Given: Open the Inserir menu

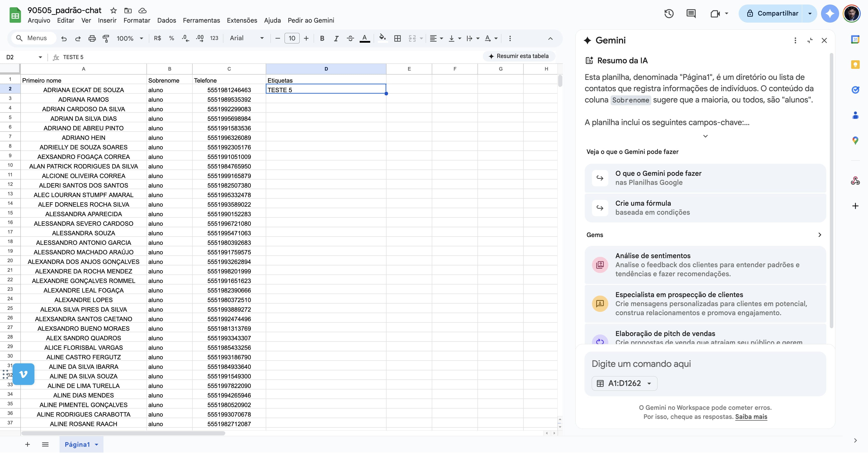Looking at the screenshot, I should click(x=107, y=20).
